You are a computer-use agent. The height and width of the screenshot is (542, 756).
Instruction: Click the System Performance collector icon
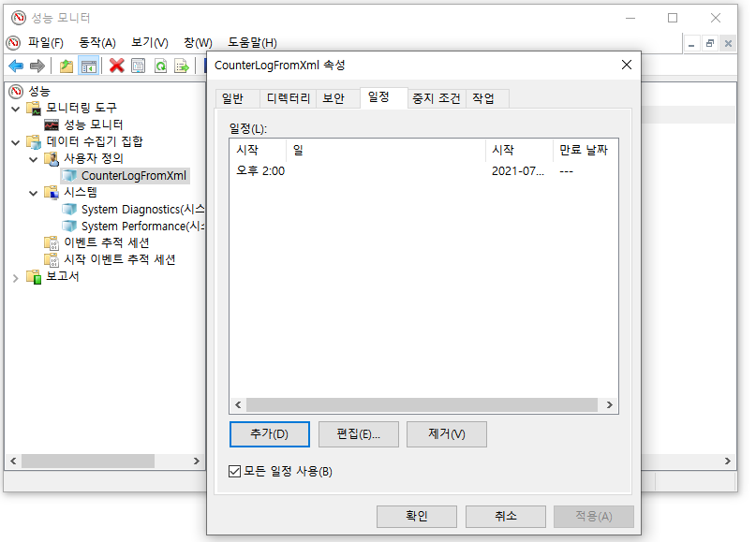tap(69, 226)
